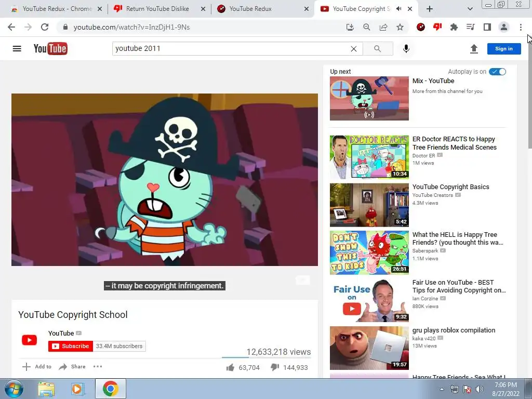The height and width of the screenshot is (399, 532).
Task: Go back to previous page
Action: 11,27
